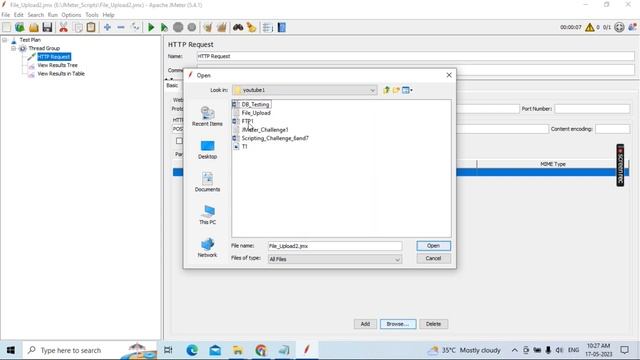The image size is (640, 360).
Task: Open the File menu
Action: [x=6, y=15]
